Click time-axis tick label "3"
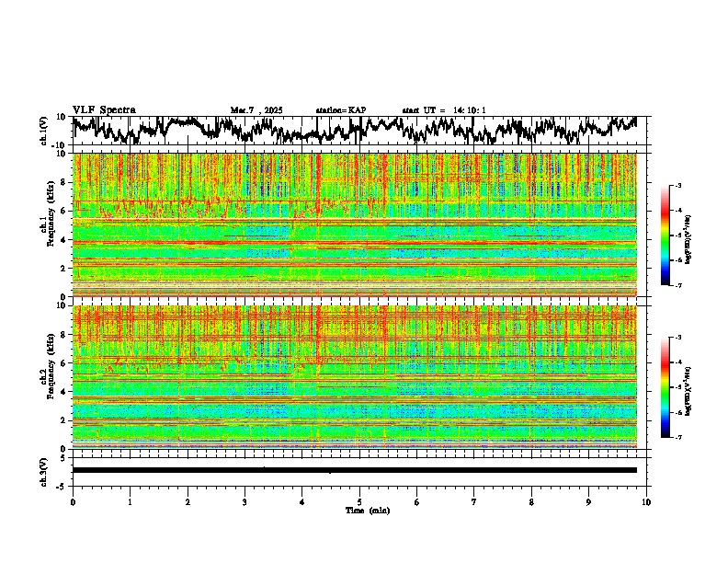This screenshot has height=563, width=728. pyautogui.click(x=245, y=502)
